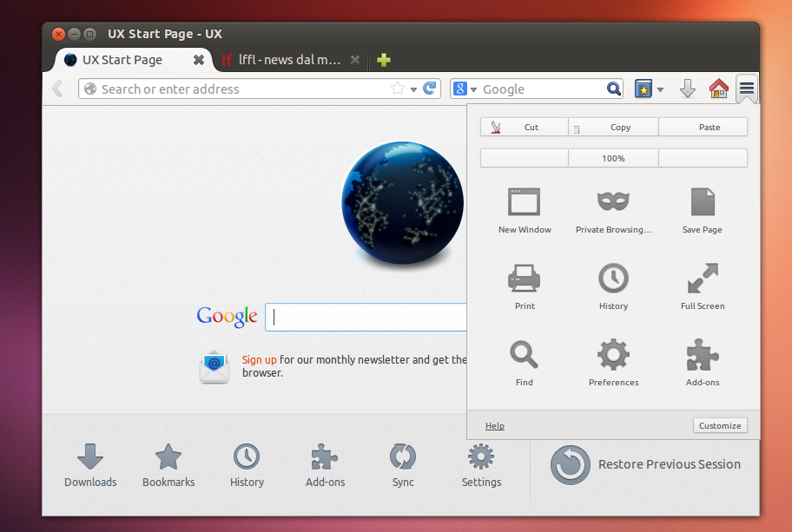Maximize the browser window

coord(89,34)
